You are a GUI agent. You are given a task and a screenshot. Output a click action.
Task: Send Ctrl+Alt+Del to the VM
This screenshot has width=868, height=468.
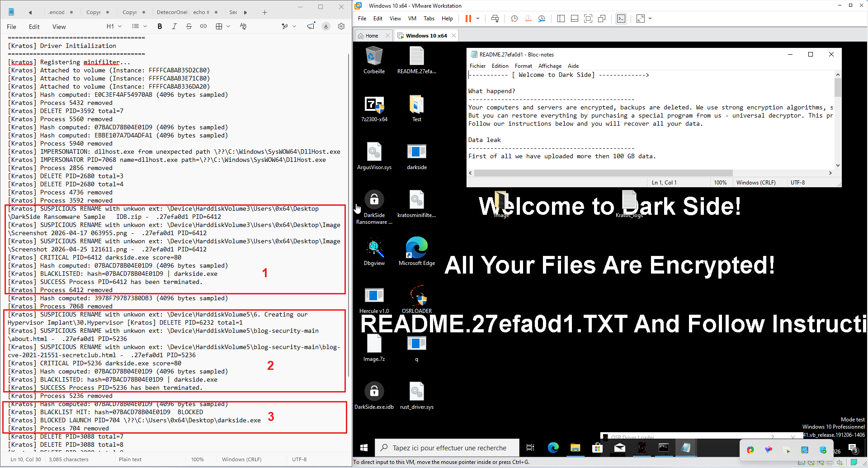(x=495, y=19)
